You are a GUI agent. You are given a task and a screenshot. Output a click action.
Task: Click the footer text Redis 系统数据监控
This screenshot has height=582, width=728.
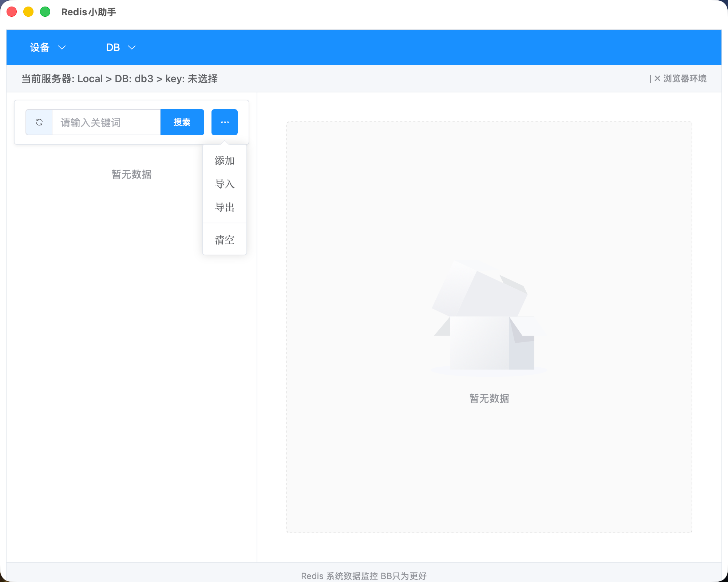(339, 576)
